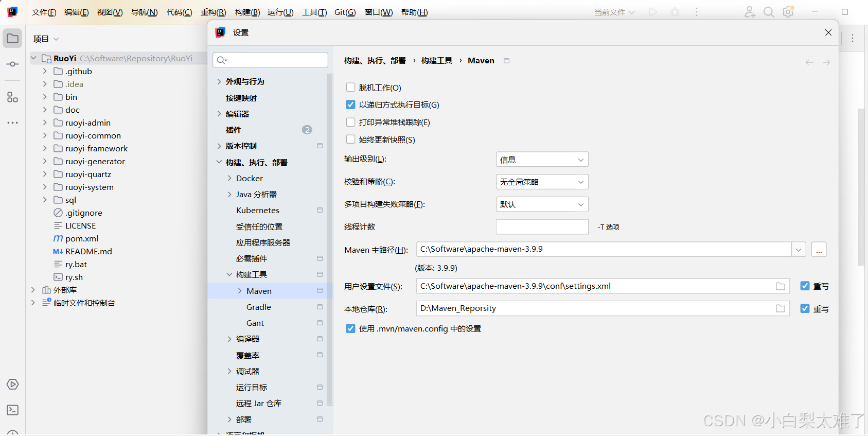Screen dimensions: 868x436
Task: Click the .gitignore file icon
Action: click(58, 213)
